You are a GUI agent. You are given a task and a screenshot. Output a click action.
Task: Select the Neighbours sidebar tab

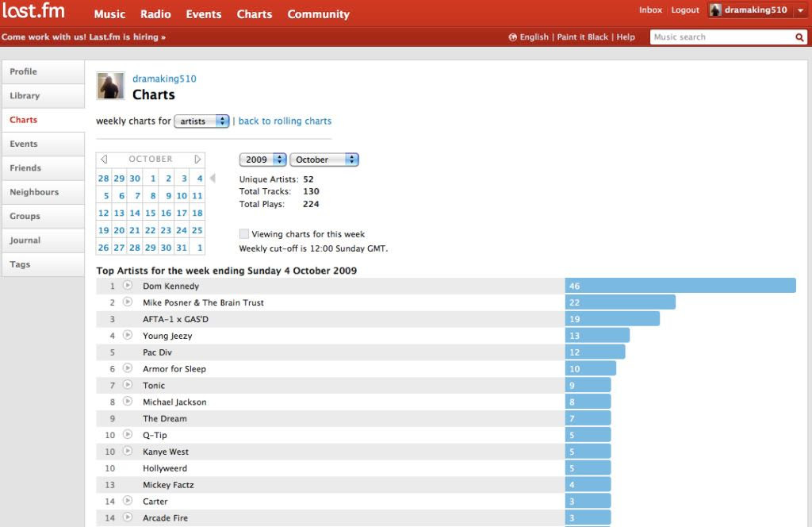tap(44, 192)
